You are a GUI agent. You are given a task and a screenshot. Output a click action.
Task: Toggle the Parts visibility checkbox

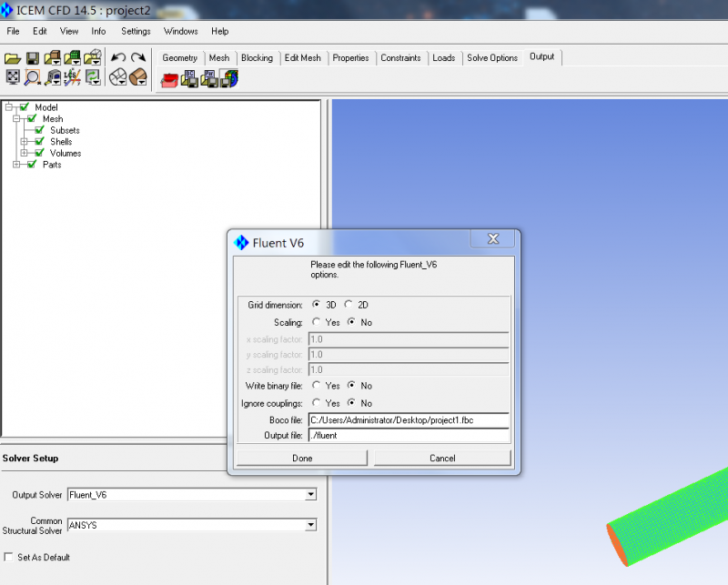[32, 165]
